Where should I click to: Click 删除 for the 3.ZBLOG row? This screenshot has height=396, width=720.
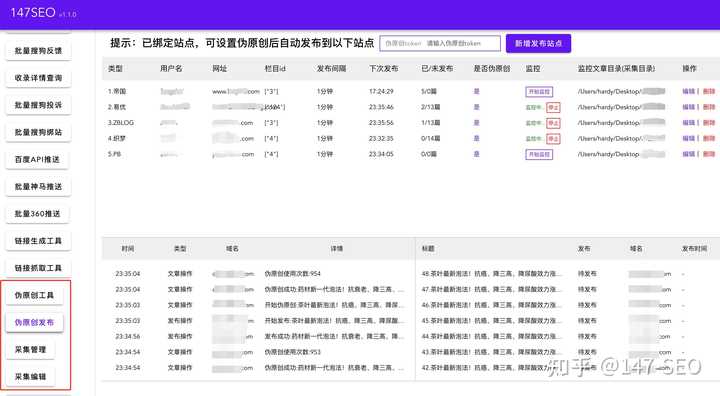tap(709, 123)
